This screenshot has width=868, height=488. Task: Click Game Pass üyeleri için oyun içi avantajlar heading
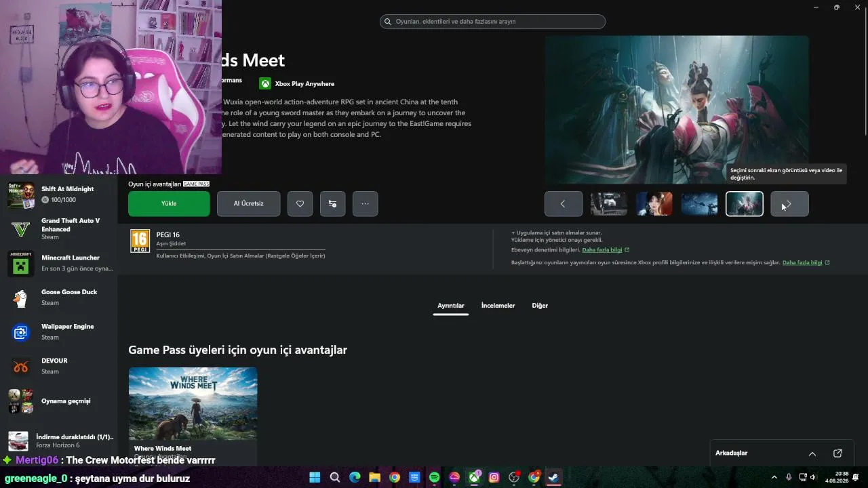click(x=237, y=350)
